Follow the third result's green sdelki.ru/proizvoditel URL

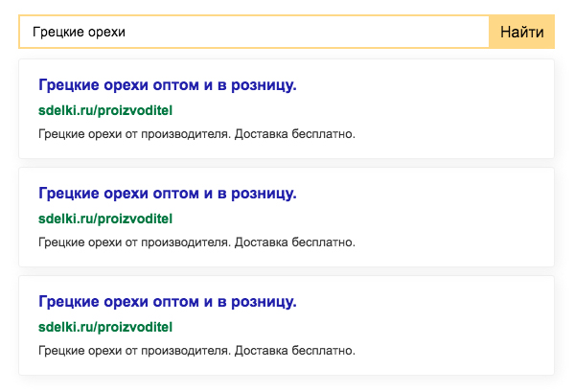(x=105, y=327)
